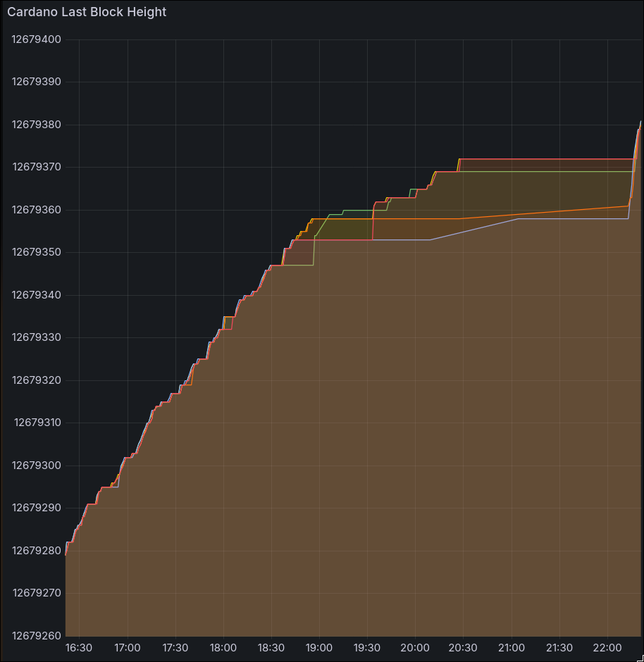Click the panel title text itself
This screenshot has height=662, width=644.
[x=87, y=12]
